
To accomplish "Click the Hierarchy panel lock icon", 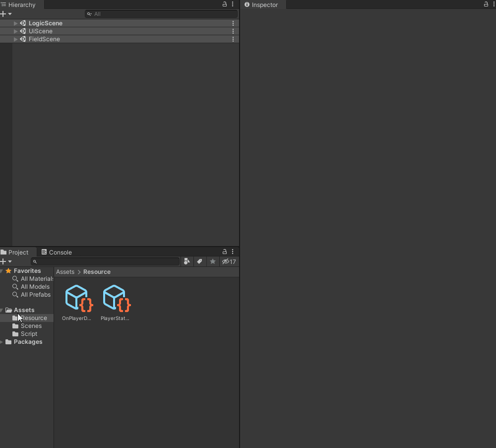I will click(224, 4).
